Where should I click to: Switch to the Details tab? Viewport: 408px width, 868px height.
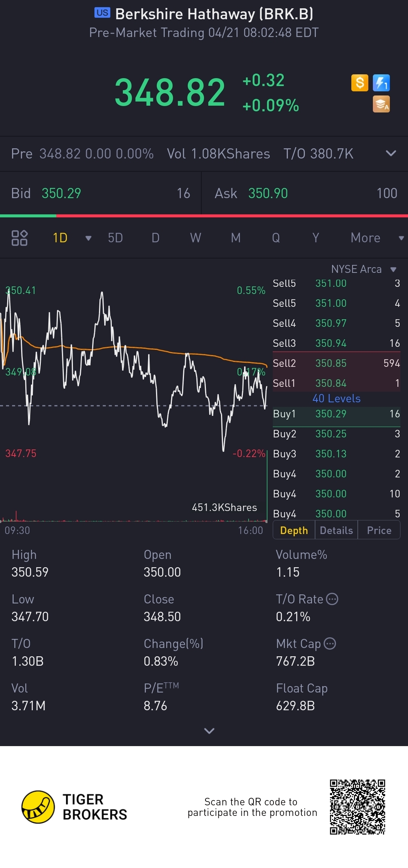coord(336,530)
